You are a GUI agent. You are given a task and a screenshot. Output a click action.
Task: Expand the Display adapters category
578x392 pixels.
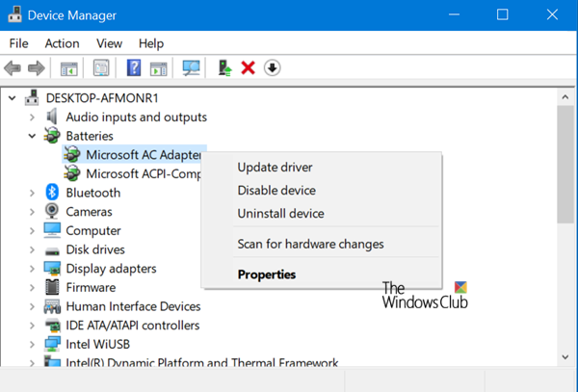click(x=33, y=269)
